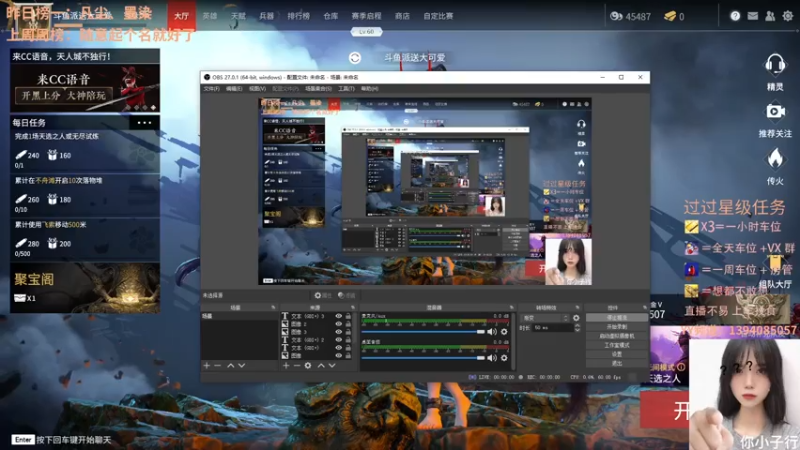The height and width of the screenshot is (450, 800).
Task: Click the top 停止推流 button in OBS controls
Action: 617,317
